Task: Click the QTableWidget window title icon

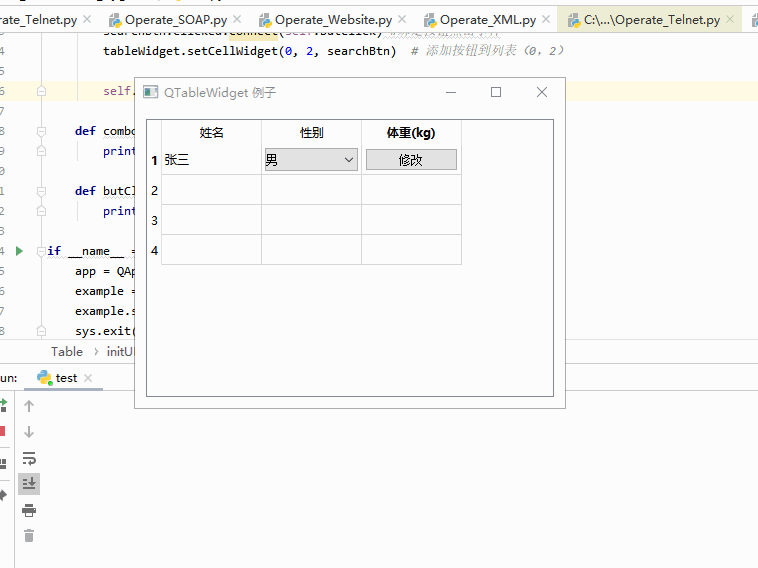Action: 150,92
